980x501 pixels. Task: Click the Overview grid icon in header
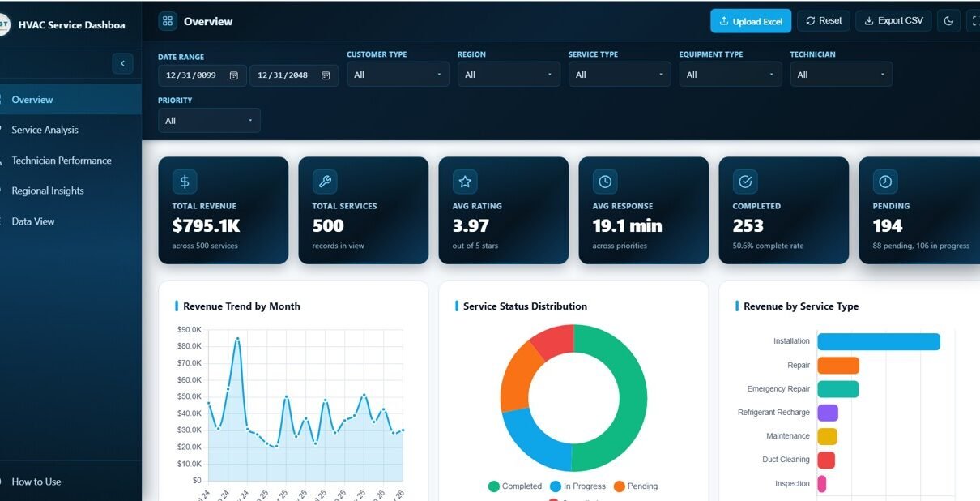168,21
